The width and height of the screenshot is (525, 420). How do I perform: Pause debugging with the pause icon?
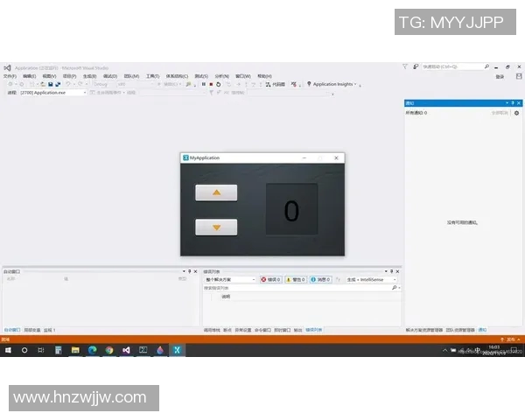(204, 84)
